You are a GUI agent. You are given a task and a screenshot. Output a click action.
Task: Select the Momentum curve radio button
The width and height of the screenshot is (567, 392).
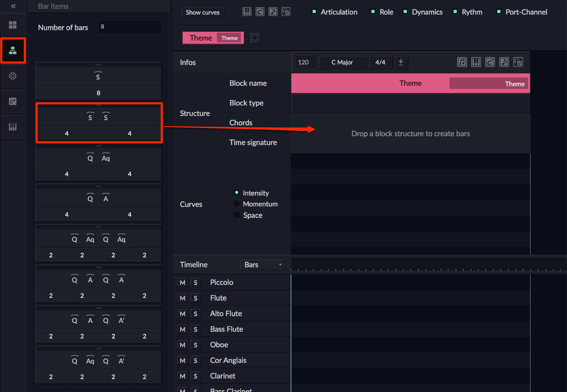(237, 203)
